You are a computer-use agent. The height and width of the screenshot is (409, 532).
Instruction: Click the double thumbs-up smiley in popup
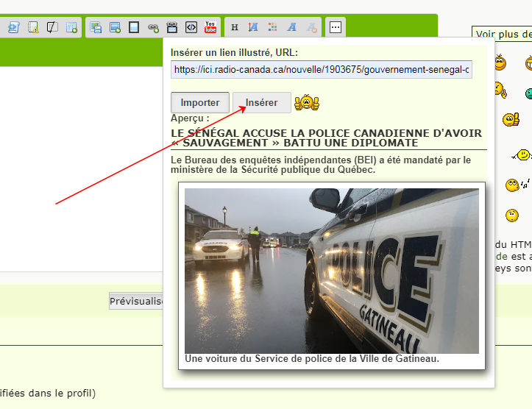click(307, 102)
